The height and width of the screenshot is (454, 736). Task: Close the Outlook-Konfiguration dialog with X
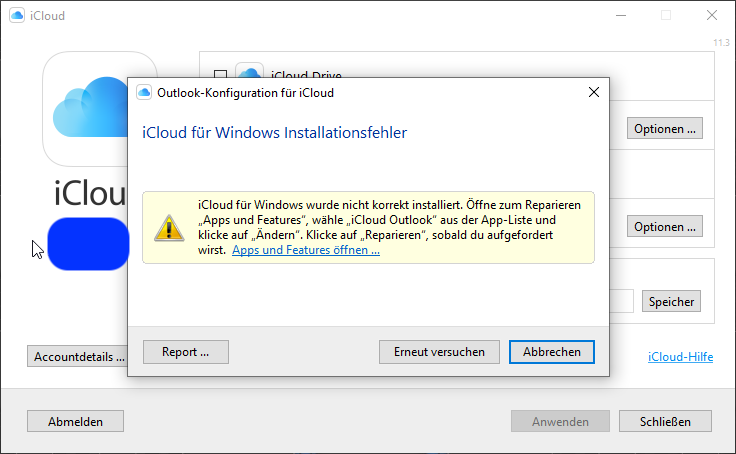(x=593, y=93)
